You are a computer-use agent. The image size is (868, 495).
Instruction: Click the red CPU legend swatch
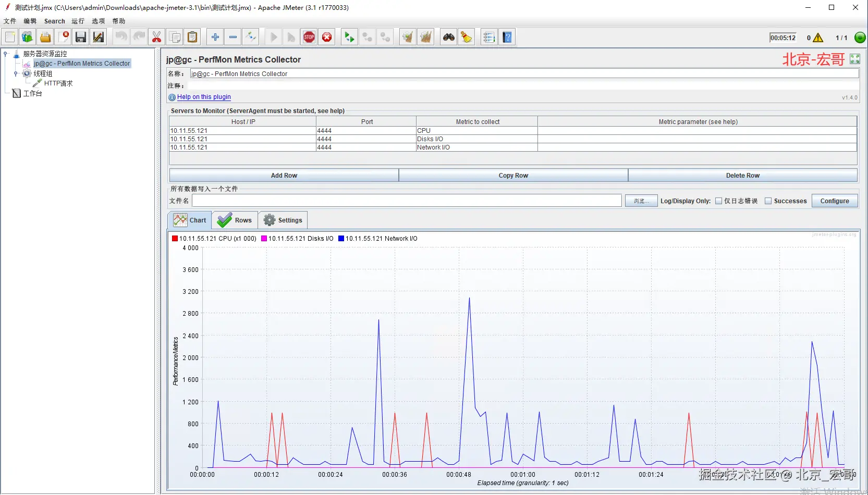point(175,239)
